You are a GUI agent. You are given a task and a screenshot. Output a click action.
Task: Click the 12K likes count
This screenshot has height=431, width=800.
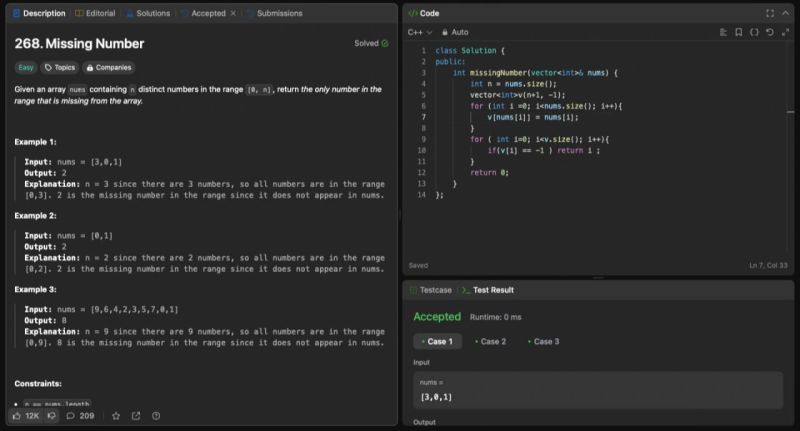point(32,416)
